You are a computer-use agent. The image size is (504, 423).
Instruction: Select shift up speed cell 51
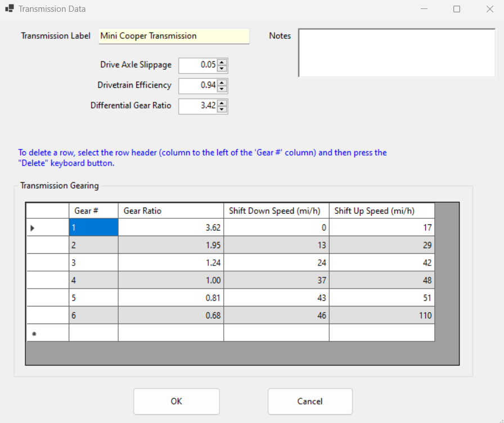click(382, 298)
